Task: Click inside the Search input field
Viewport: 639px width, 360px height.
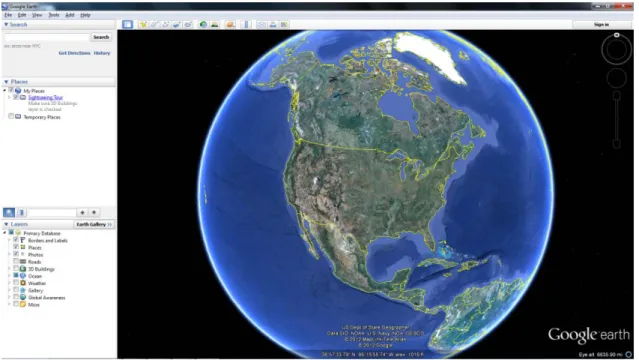Action: click(x=46, y=37)
